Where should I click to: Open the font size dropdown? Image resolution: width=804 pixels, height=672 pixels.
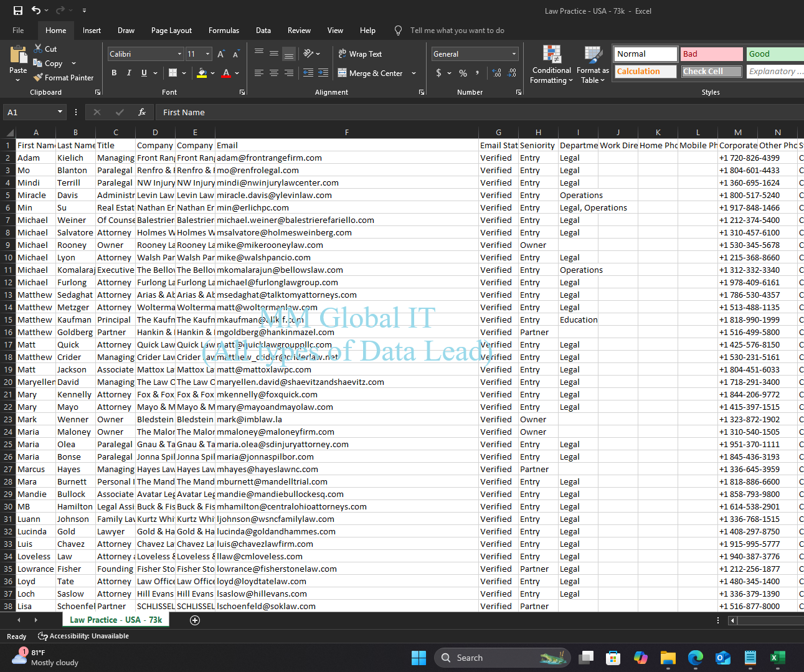click(208, 54)
